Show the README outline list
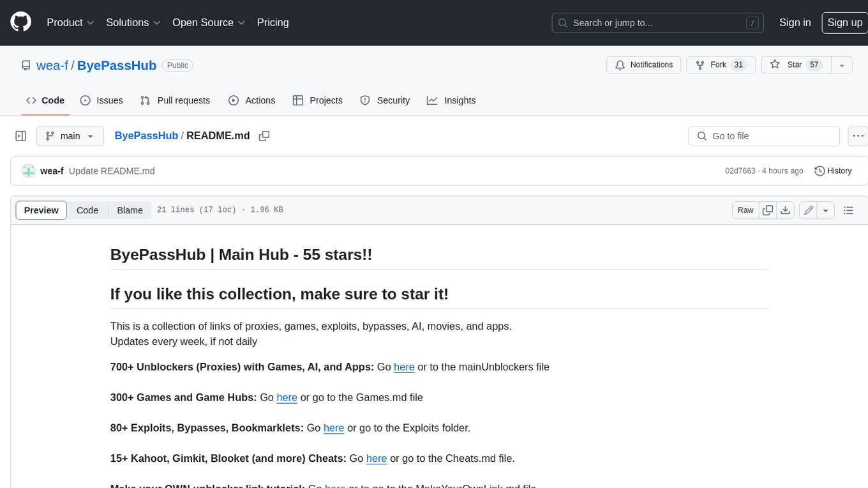Viewport: 868px width, 488px height. (x=848, y=210)
